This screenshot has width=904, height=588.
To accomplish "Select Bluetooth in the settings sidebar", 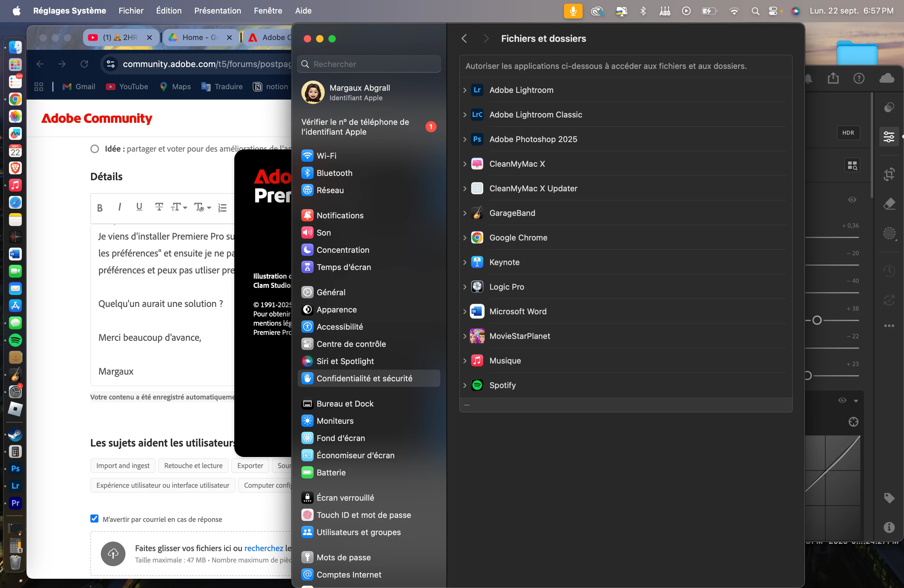I will (x=334, y=173).
